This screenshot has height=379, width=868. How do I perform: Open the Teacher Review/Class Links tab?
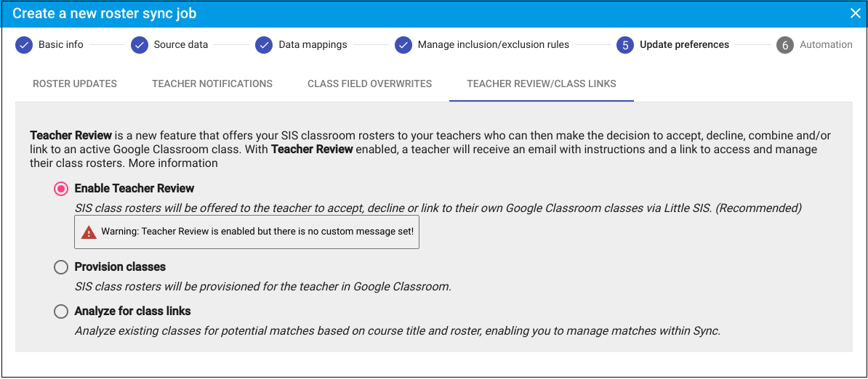[x=542, y=84]
